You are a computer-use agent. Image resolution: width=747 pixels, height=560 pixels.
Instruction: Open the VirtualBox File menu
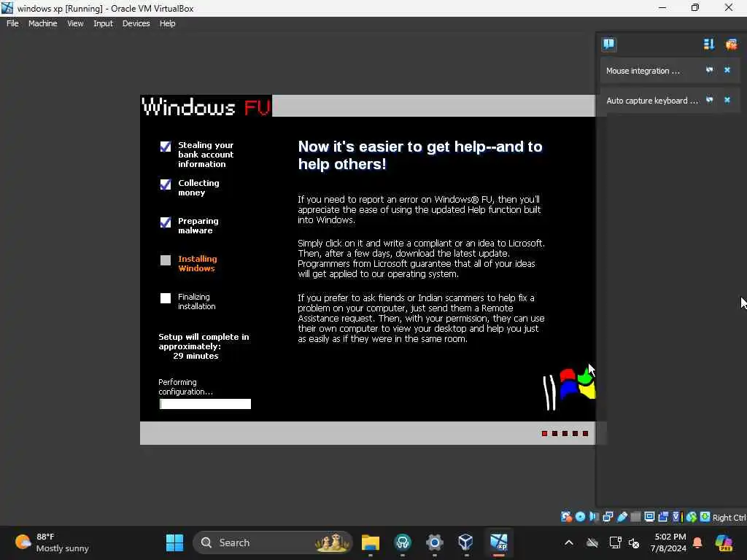click(x=12, y=23)
